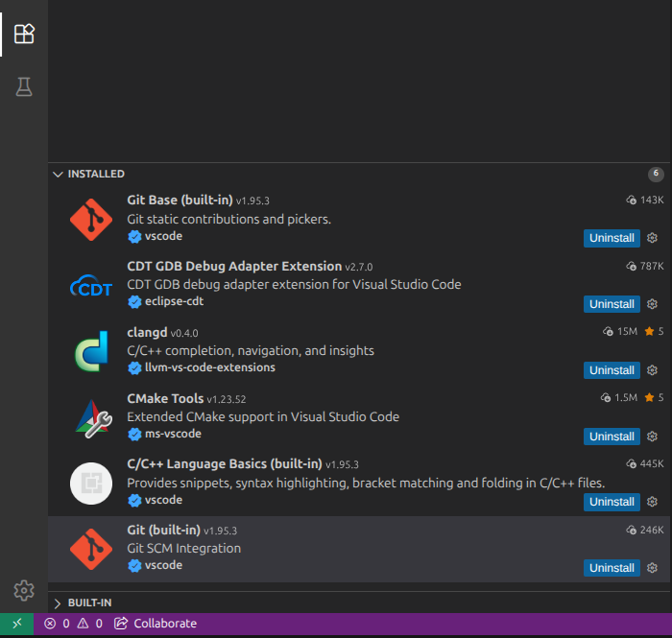Click the clangd download count icon
The height and width of the screenshot is (638, 672).
tap(608, 331)
